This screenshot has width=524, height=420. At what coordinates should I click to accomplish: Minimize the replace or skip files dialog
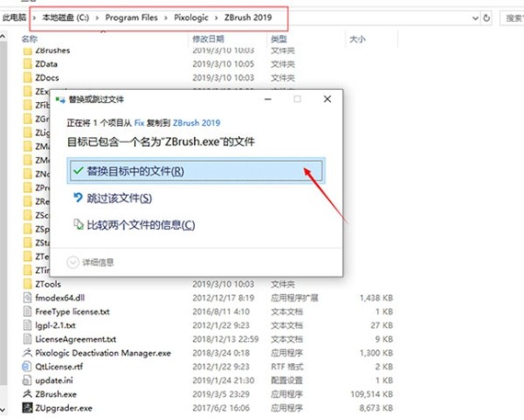click(268, 99)
